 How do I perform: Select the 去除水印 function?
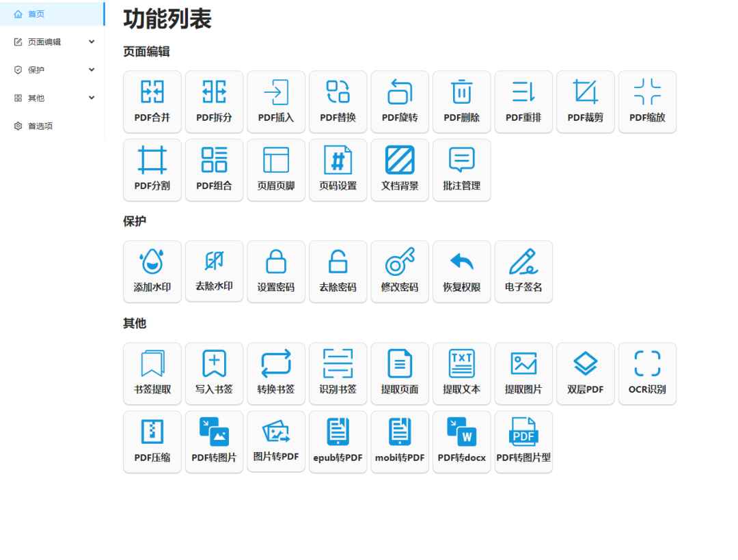click(214, 271)
